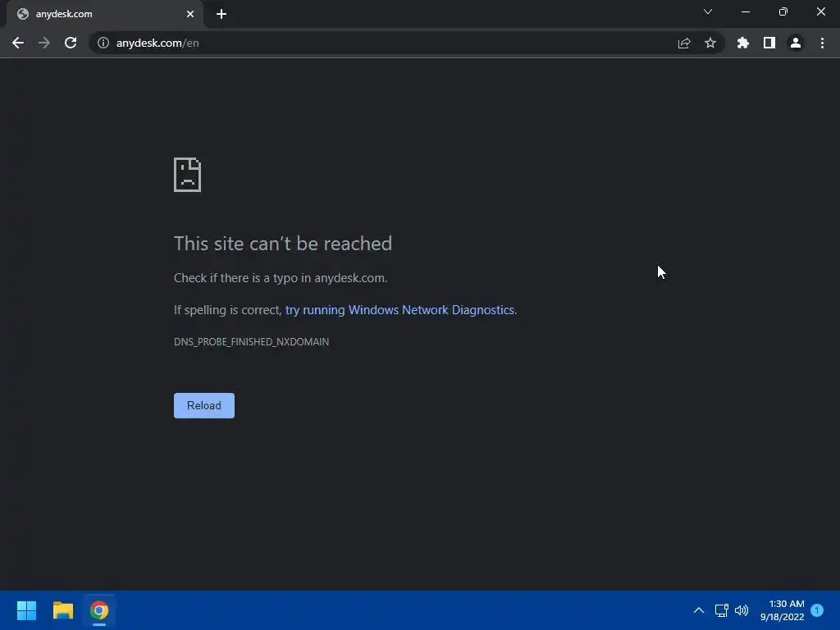Expand the tab search chevron
The width and height of the screenshot is (840, 630).
click(708, 11)
